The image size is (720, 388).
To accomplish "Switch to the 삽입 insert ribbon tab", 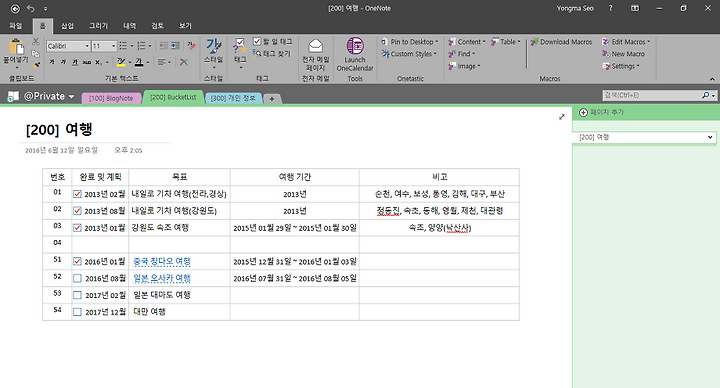I will 68,26.
